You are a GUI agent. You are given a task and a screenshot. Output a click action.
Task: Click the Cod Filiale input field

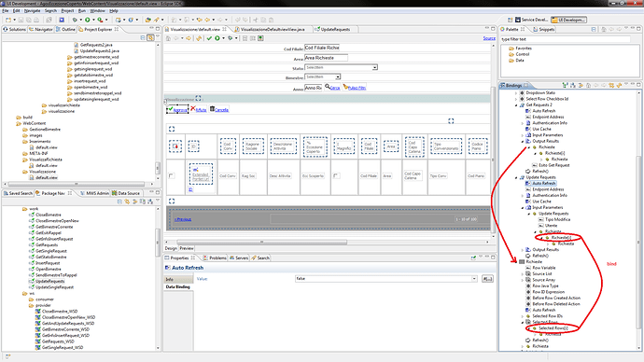tap(322, 48)
